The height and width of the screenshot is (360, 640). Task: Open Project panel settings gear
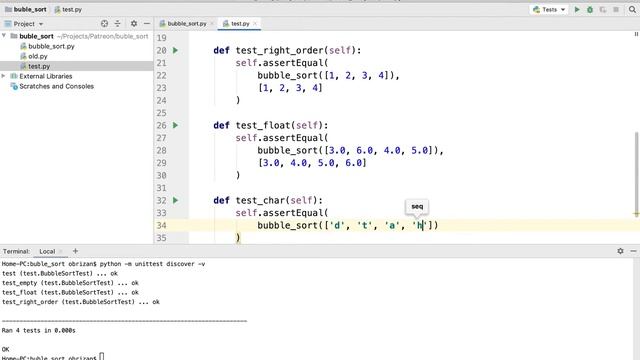tap(134, 24)
